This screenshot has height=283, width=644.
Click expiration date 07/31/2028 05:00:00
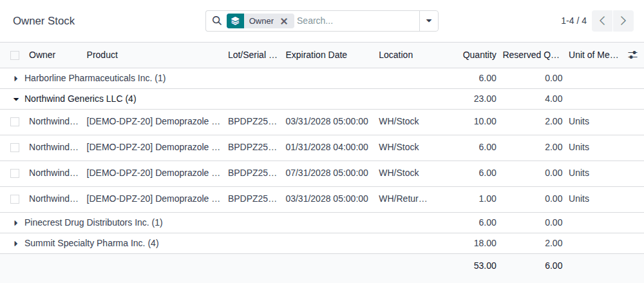tap(327, 173)
